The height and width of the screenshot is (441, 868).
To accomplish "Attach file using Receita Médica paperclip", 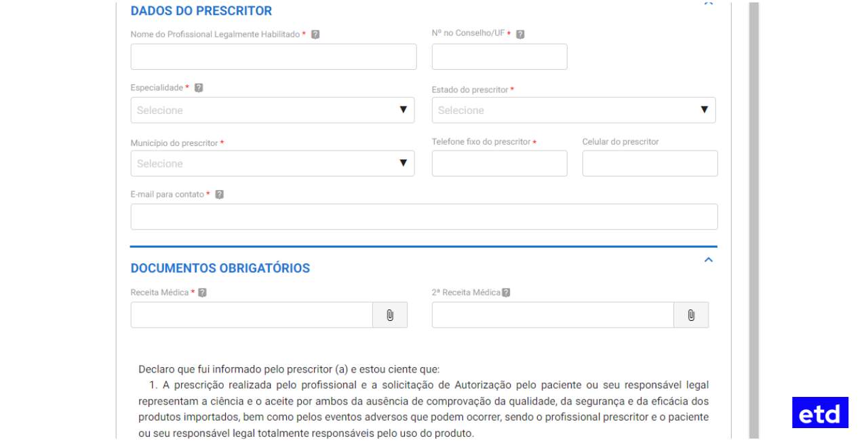I will (390, 315).
